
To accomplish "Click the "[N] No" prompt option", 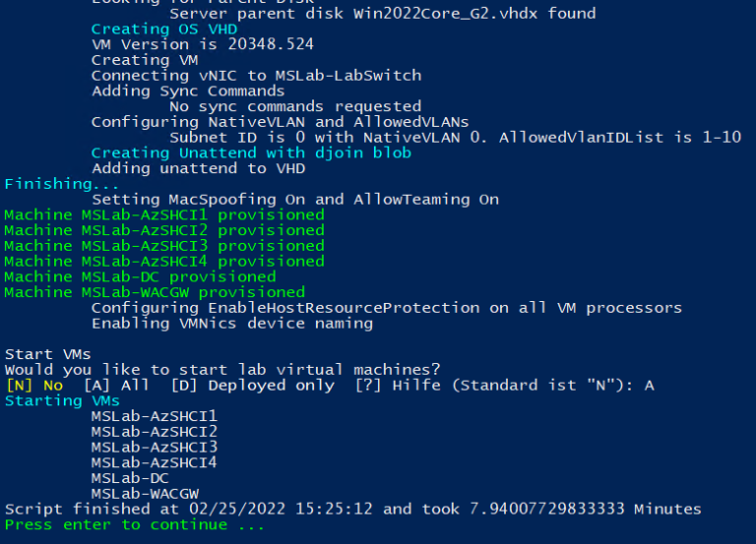I will pyautogui.click(x=33, y=386).
